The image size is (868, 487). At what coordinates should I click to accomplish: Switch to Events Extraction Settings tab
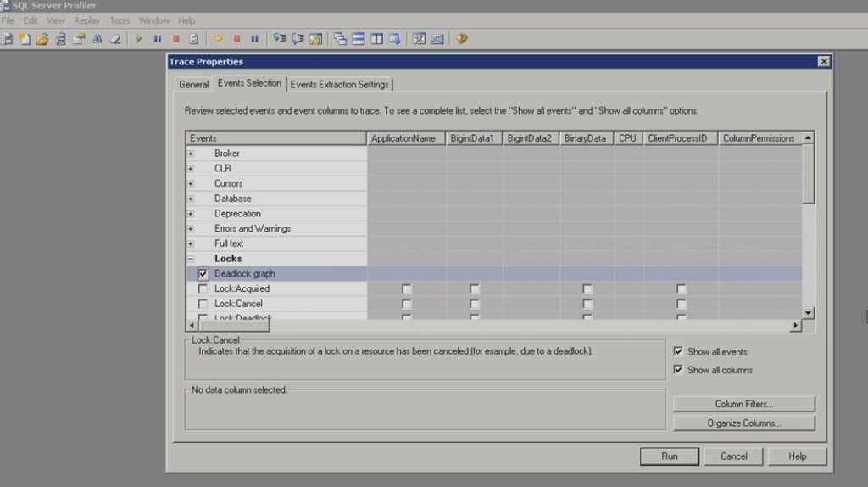point(339,84)
